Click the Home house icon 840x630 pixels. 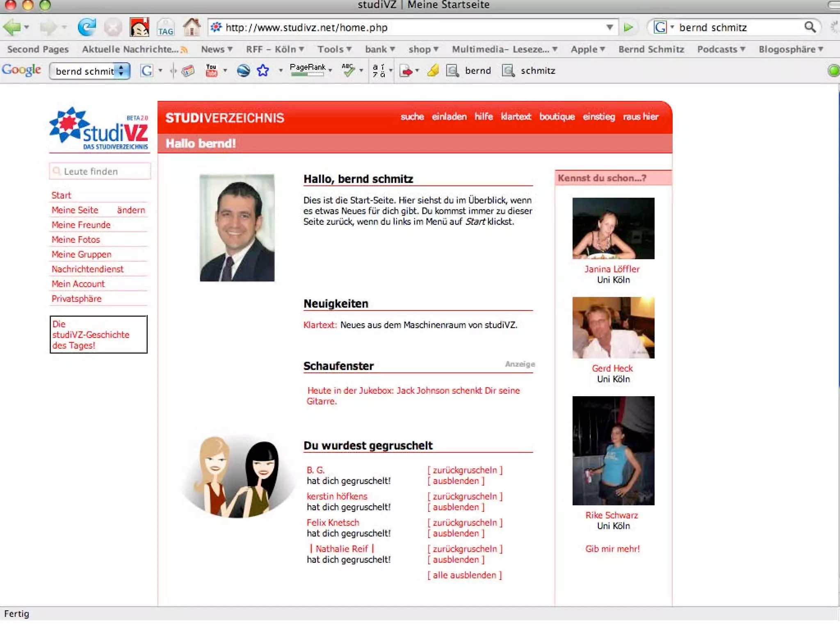click(x=192, y=27)
